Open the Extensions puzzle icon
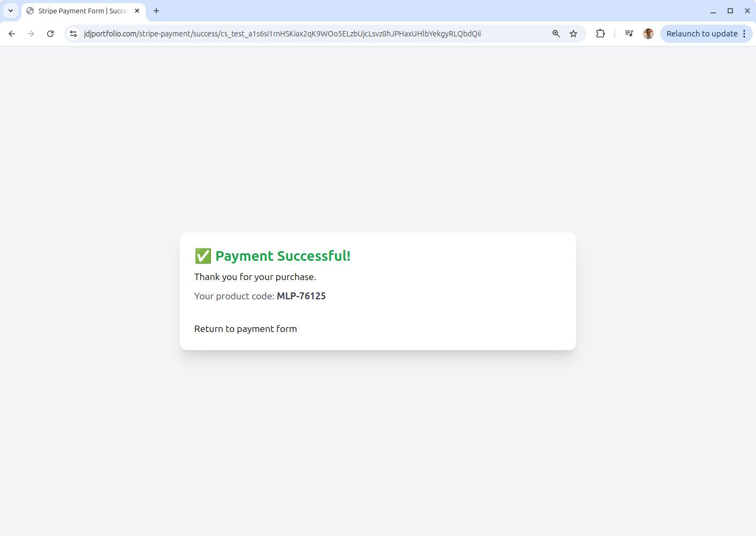 600,34
